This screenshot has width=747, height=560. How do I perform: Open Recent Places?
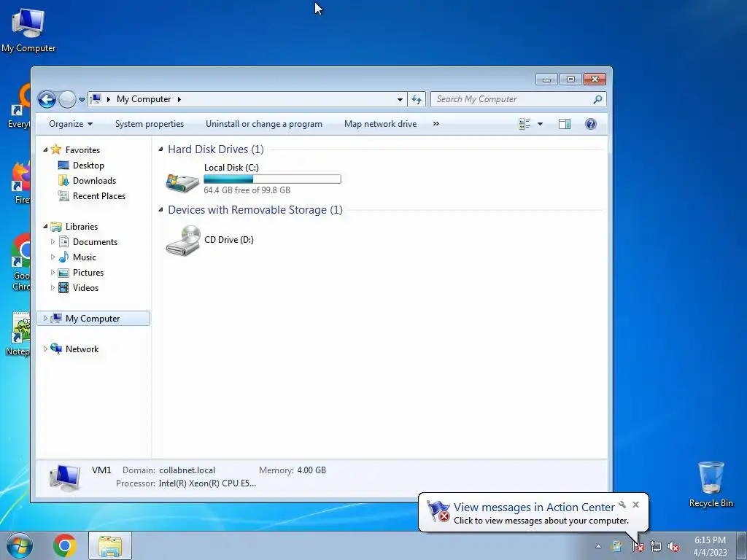tap(99, 195)
